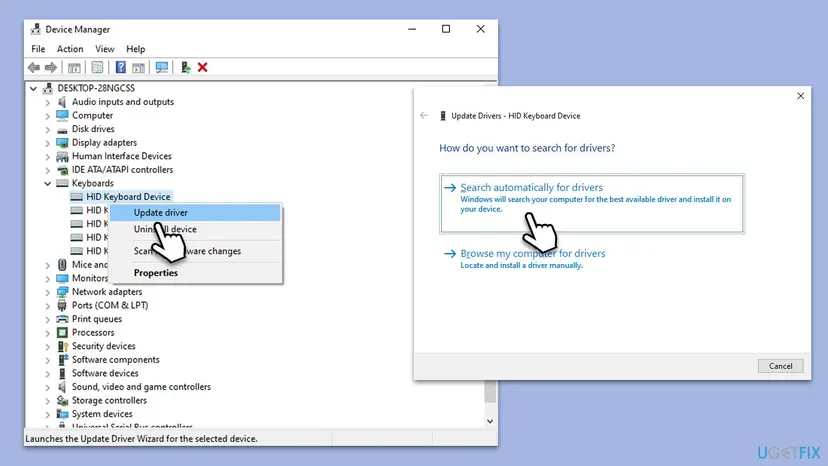This screenshot has width=828, height=466.
Task: Select Print queues tree label
Action: [97, 319]
